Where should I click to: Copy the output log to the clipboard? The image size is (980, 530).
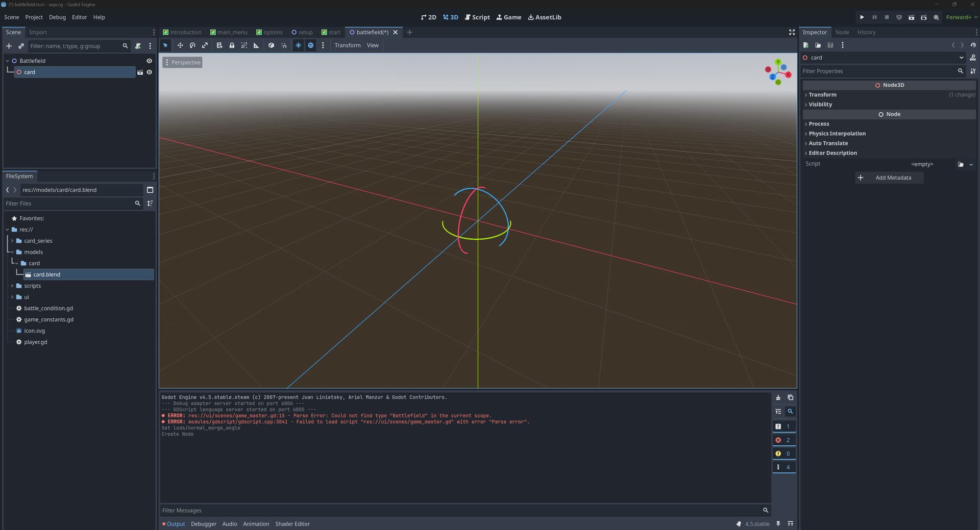click(790, 398)
